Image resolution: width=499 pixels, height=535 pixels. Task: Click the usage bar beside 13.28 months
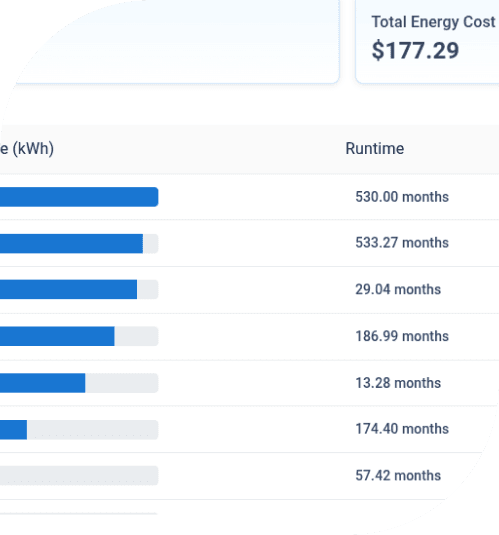coord(79,383)
